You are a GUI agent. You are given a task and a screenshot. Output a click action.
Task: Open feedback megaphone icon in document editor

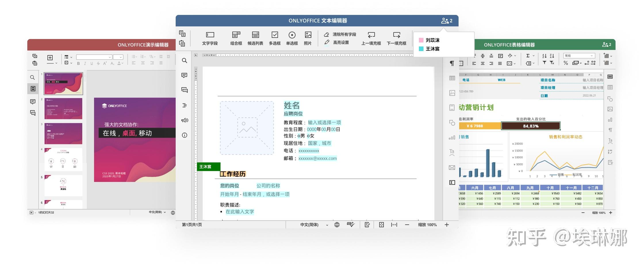185,120
